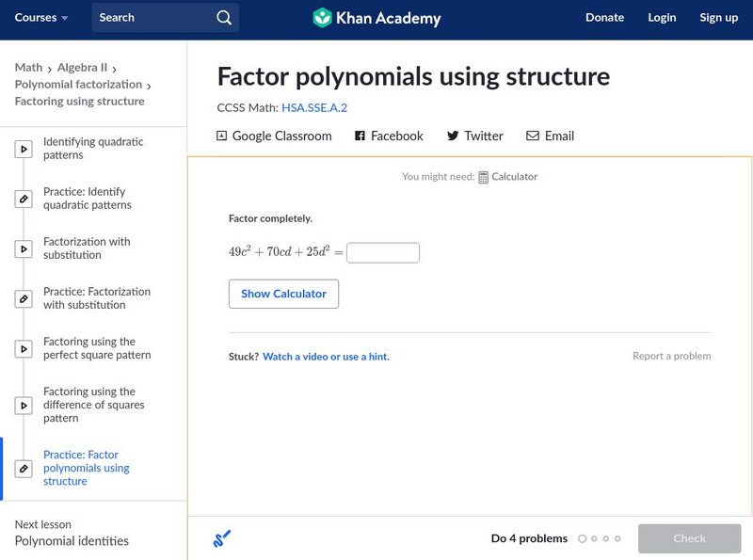Viewport: 753px width, 560px height.
Task: Select Factoring using the perfect square pattern
Action: 97,348
